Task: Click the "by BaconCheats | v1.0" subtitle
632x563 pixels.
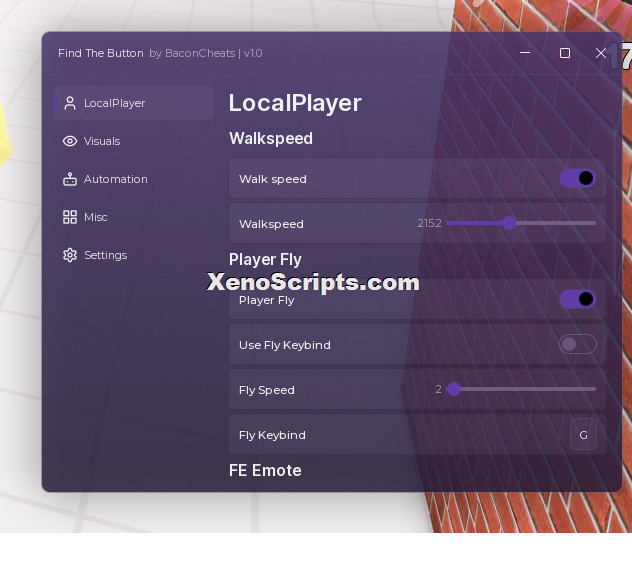Action: point(206,53)
